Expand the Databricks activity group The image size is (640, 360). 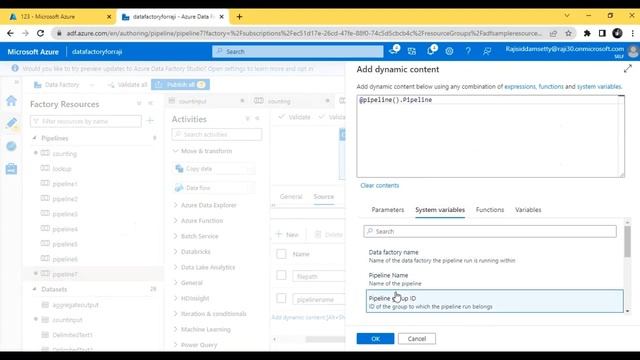(176, 251)
